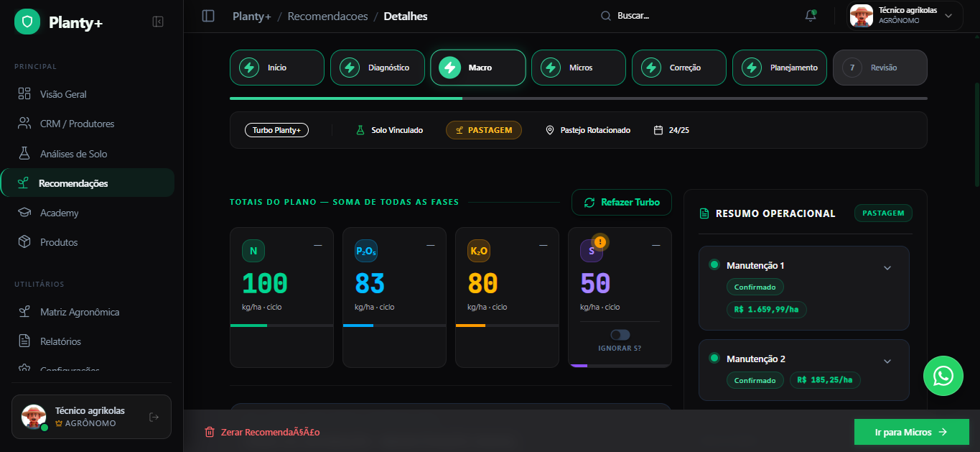The width and height of the screenshot is (980, 452).
Task: Toggle the Ignorar S switch
Action: coord(620,335)
